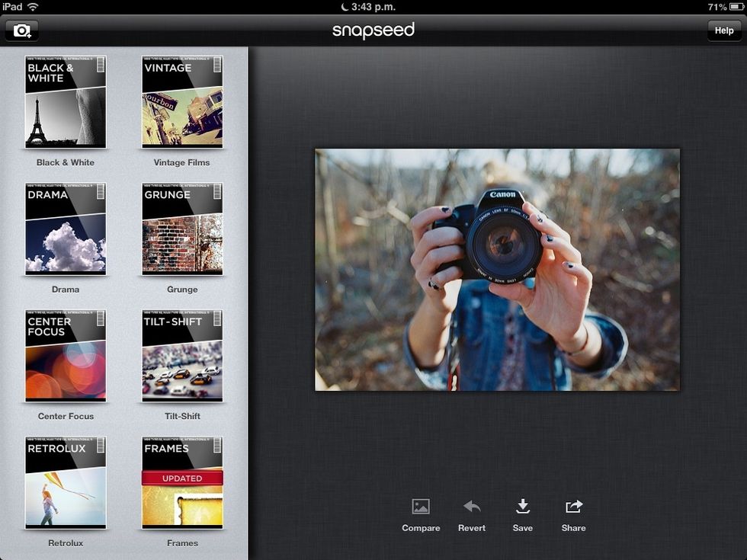Click the Revert label
747x560 pixels.
[472, 528]
